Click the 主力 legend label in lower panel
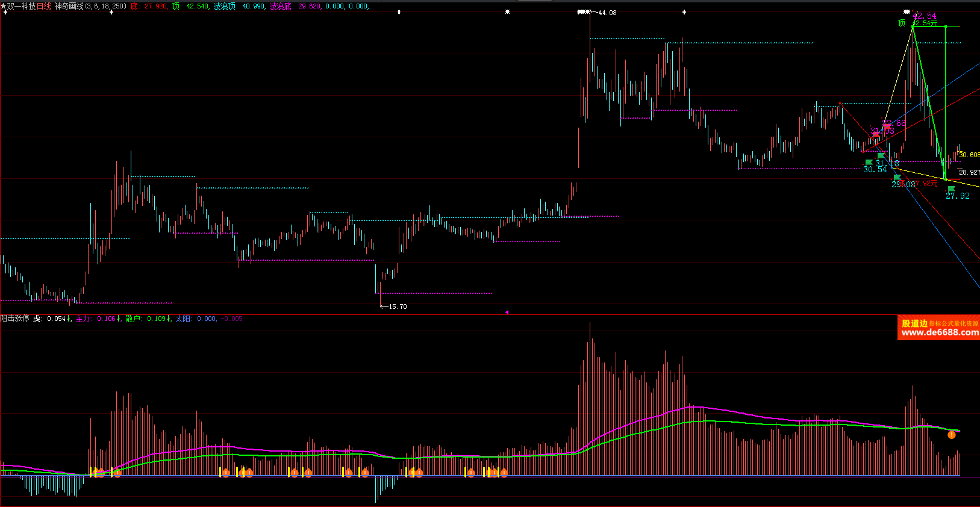 [83, 319]
